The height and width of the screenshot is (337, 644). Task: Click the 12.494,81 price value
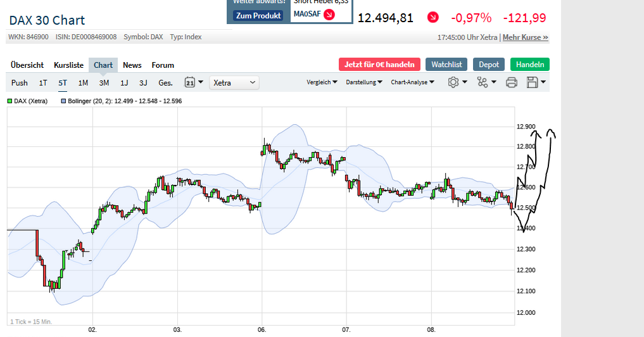pyautogui.click(x=385, y=18)
